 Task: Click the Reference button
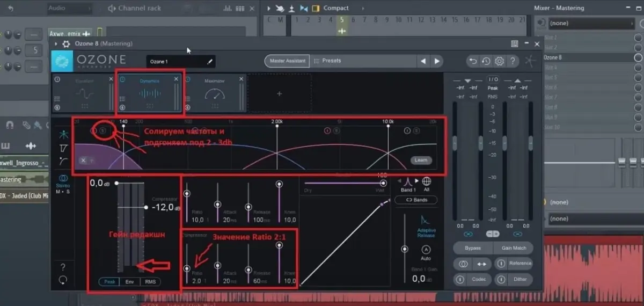[x=514, y=263]
